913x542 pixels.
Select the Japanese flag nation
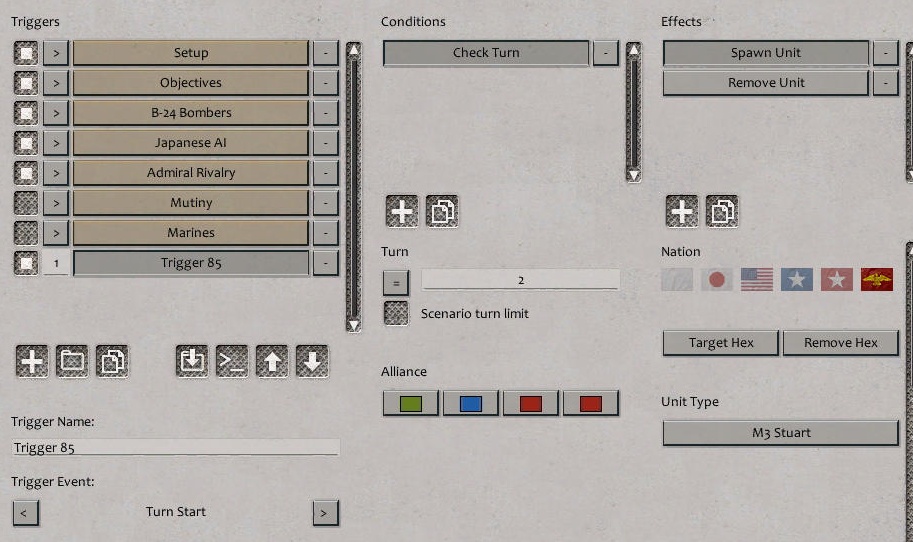tap(717, 280)
